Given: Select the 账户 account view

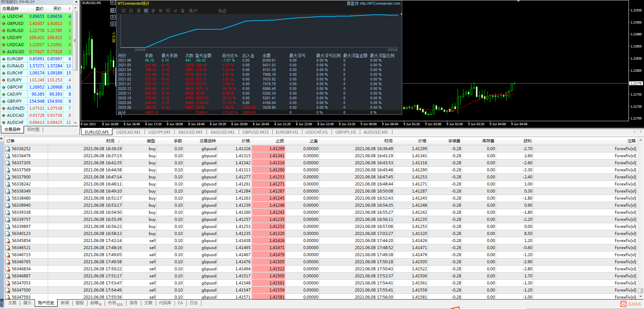Looking at the screenshot, I should coord(193,11).
